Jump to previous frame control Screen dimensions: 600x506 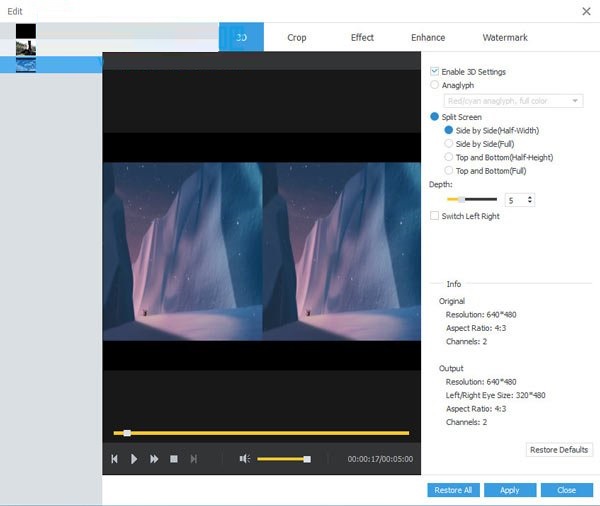coord(114,459)
